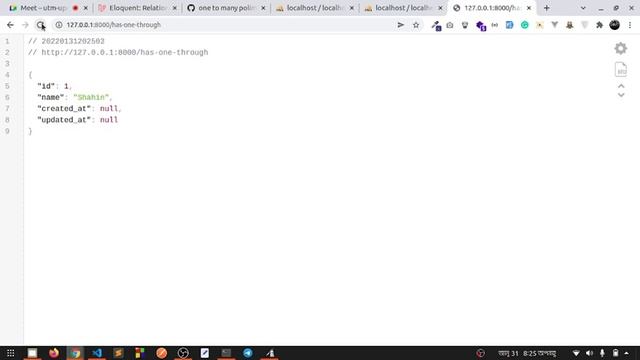Image resolution: width=640 pixels, height=360 pixels.
Task: Open the color picker extension icon
Action: [x=436, y=26]
